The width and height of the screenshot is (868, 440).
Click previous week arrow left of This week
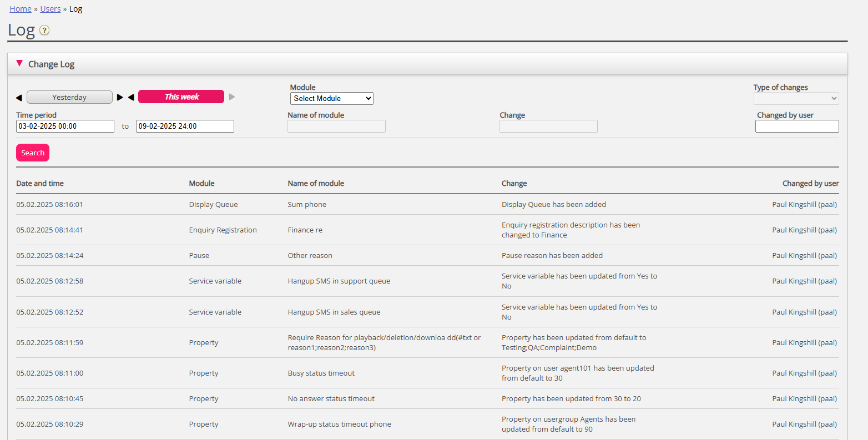click(131, 98)
